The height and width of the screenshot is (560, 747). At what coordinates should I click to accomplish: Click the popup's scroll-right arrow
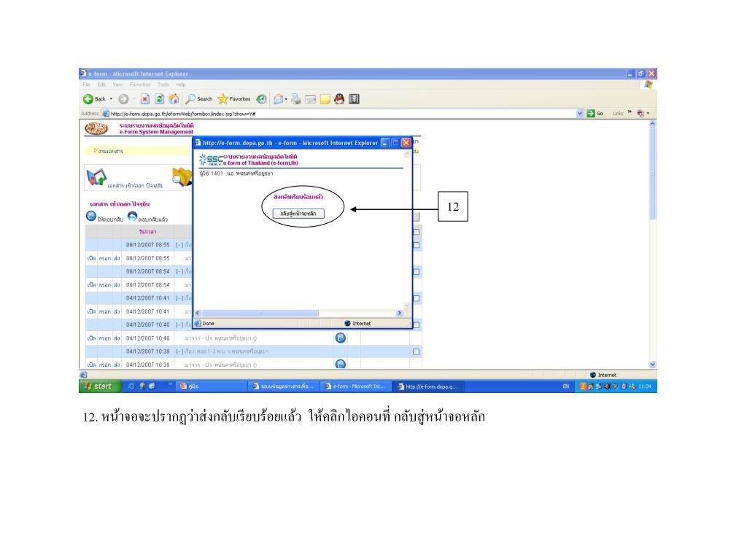(399, 313)
